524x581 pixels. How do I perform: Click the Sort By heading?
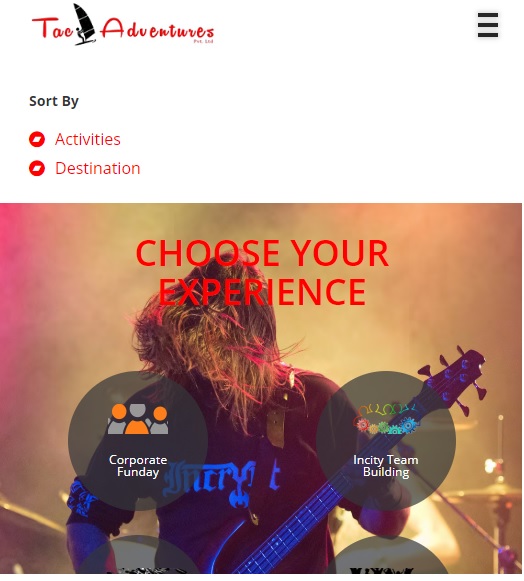point(54,101)
